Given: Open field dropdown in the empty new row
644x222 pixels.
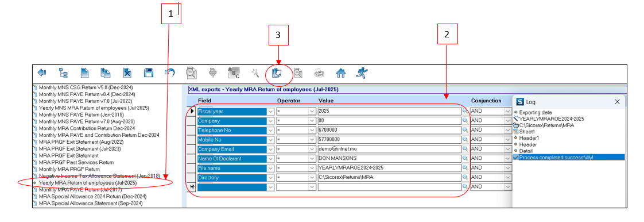Looking at the screenshot, I should 270,187.
